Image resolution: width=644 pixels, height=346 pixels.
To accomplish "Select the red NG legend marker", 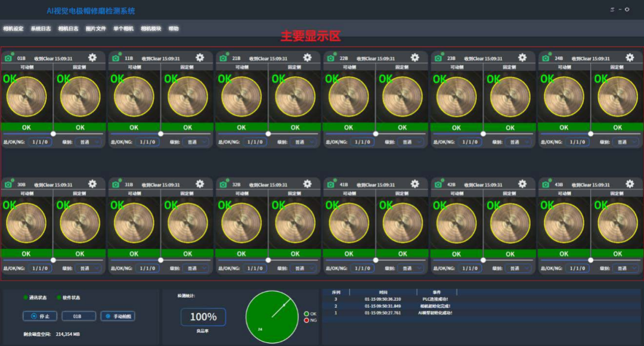I will point(306,320).
